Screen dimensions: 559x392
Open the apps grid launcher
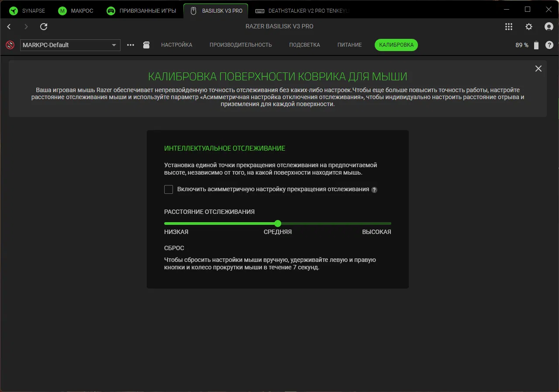click(509, 27)
